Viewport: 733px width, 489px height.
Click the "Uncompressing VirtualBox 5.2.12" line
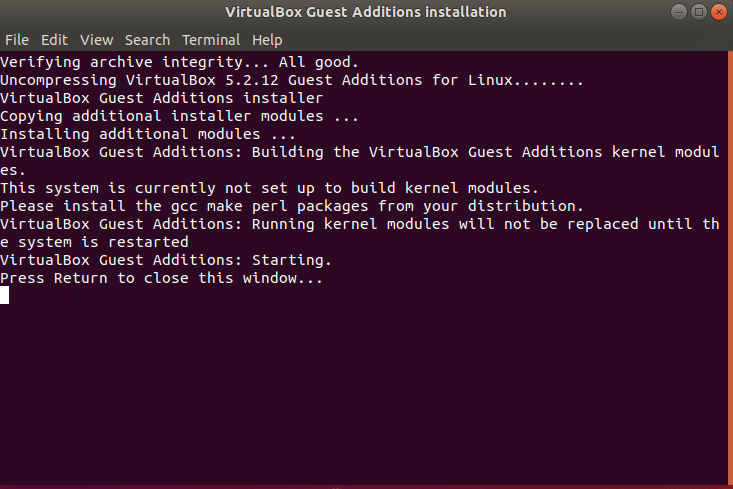[x=290, y=80]
